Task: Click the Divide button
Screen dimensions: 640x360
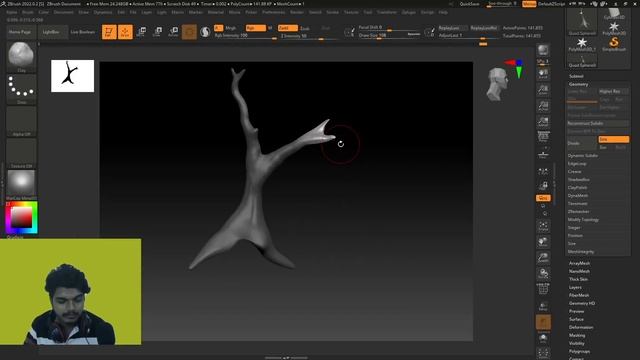Action: pyautogui.click(x=582, y=143)
